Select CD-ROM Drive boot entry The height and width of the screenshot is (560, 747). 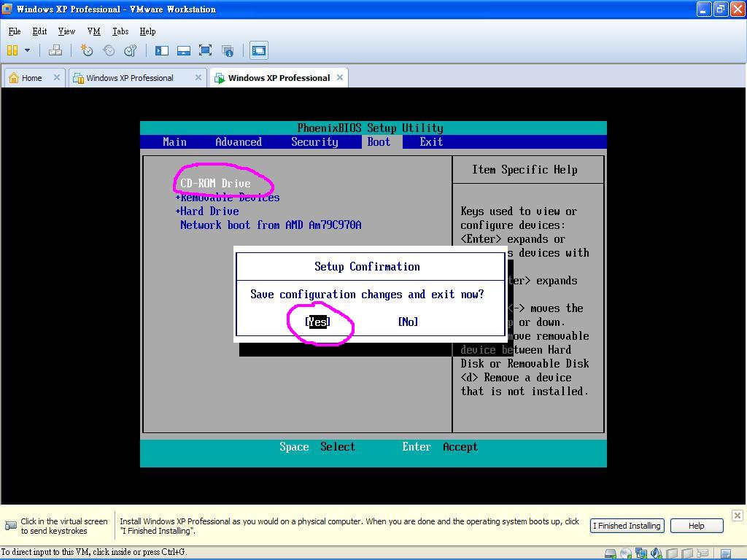click(215, 183)
